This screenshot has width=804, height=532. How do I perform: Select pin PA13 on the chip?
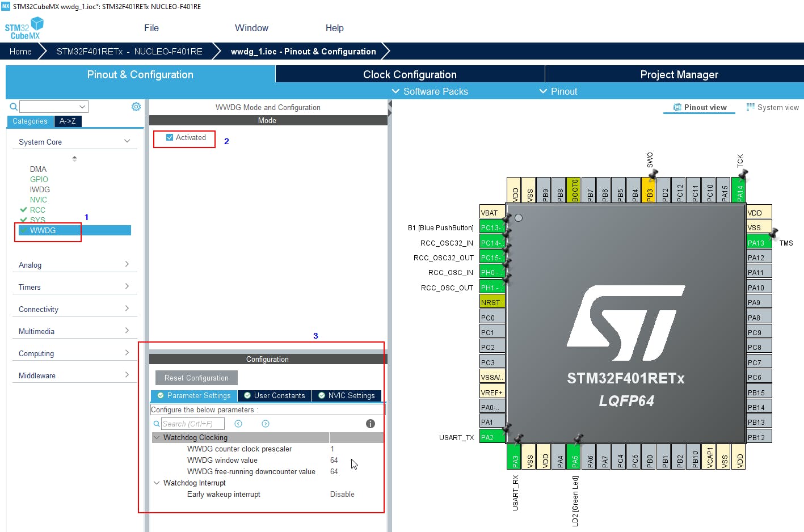pyautogui.click(x=759, y=243)
